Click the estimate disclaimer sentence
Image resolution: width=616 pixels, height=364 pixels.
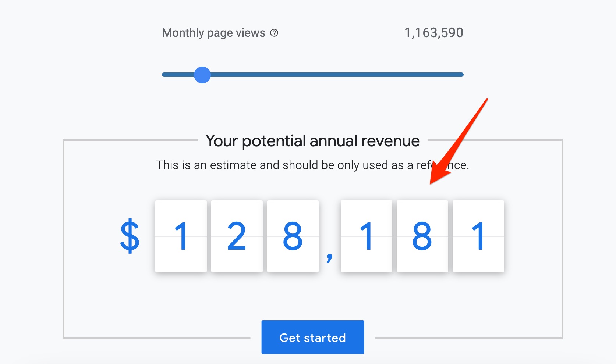click(x=313, y=165)
